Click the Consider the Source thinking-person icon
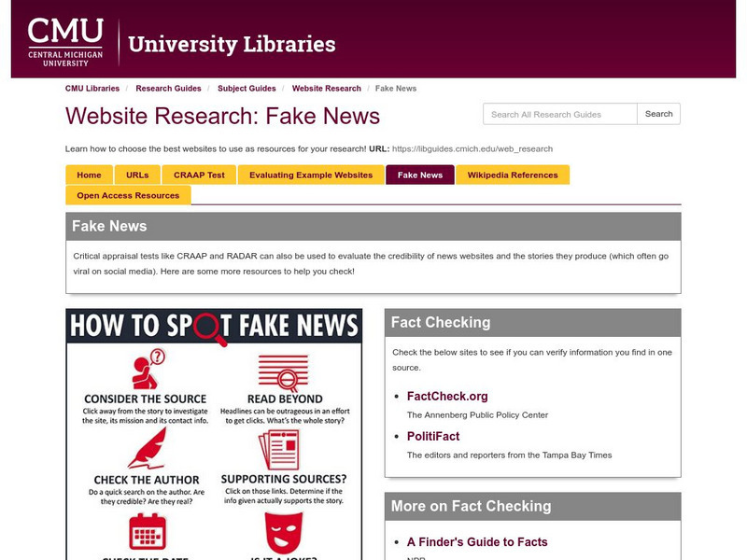The height and width of the screenshot is (560, 747). [148, 369]
